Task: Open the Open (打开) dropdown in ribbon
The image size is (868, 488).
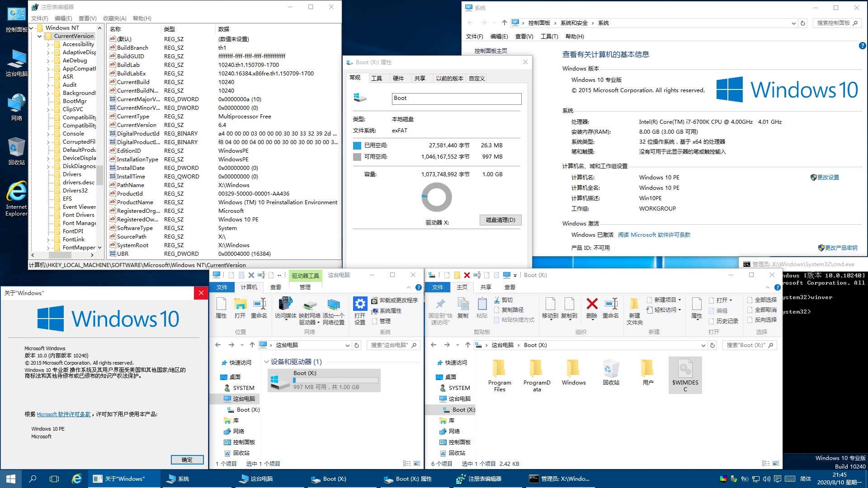Action: [x=721, y=300]
